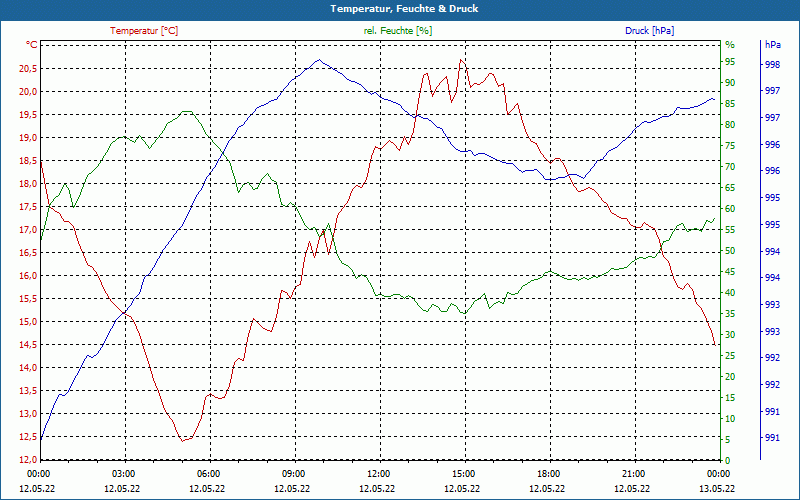This screenshot has width=800, height=500.
Task: Click the '13,5' temperature axis tick
Action: coord(28,390)
